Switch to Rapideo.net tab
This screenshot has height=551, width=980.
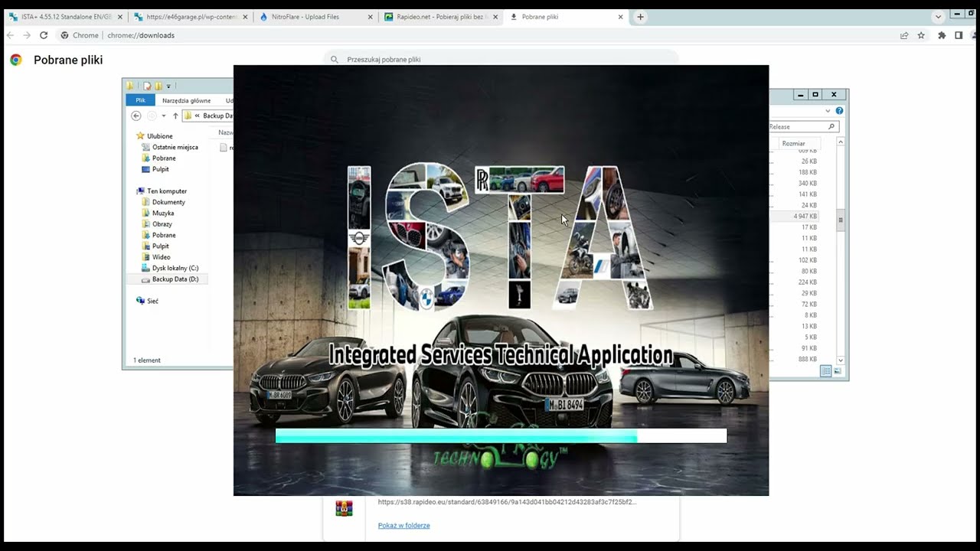(441, 17)
